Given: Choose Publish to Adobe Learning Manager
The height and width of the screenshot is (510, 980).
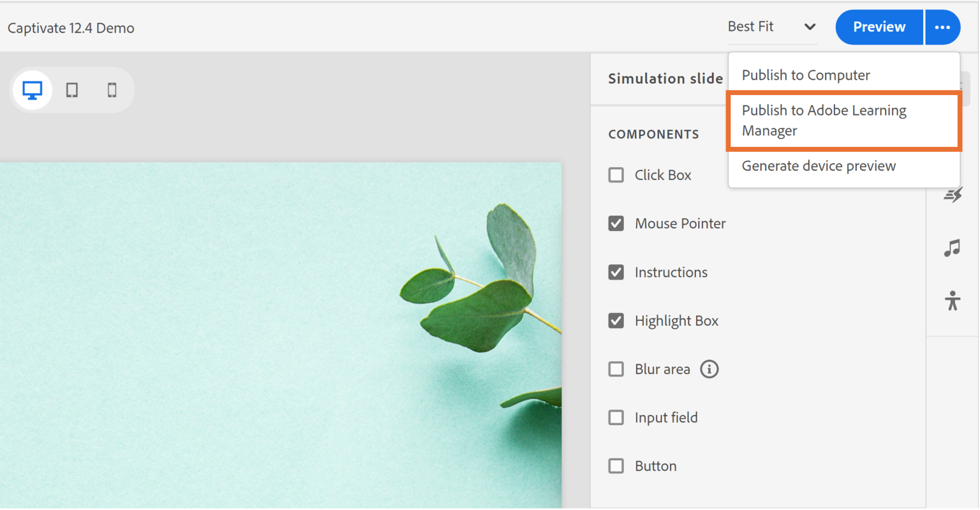Looking at the screenshot, I should tap(824, 120).
